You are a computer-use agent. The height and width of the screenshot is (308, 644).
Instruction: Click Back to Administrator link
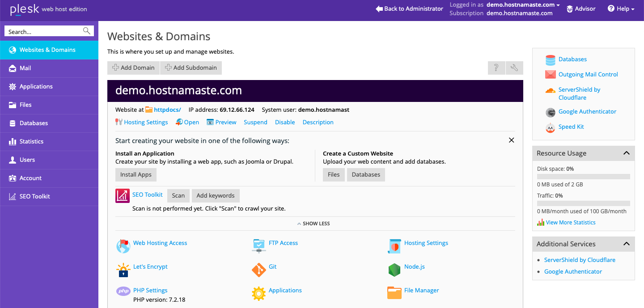tap(409, 8)
